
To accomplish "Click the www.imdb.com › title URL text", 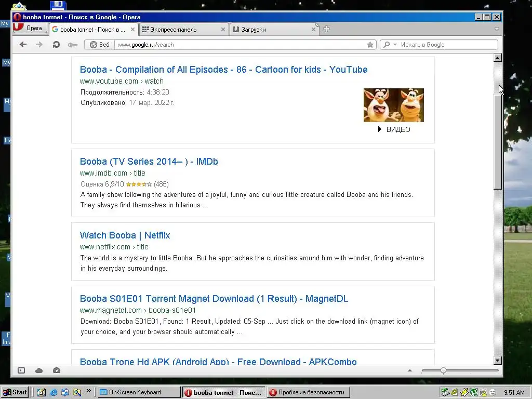I will point(112,173).
